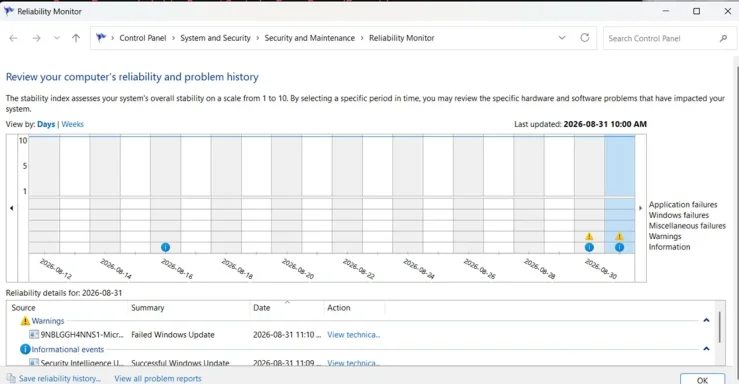Select the information icon in the highlighted 2026-08-31 column
Image resolution: width=739 pixels, height=384 pixels.
619,247
